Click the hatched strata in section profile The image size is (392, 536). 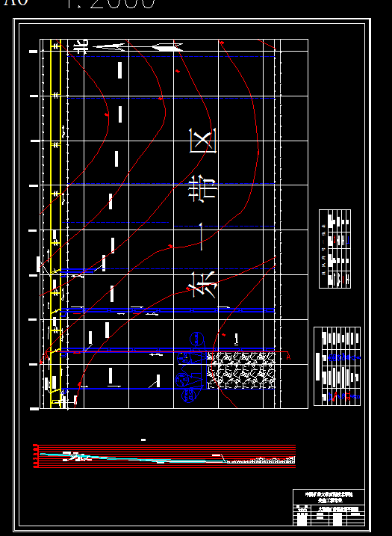(261, 460)
